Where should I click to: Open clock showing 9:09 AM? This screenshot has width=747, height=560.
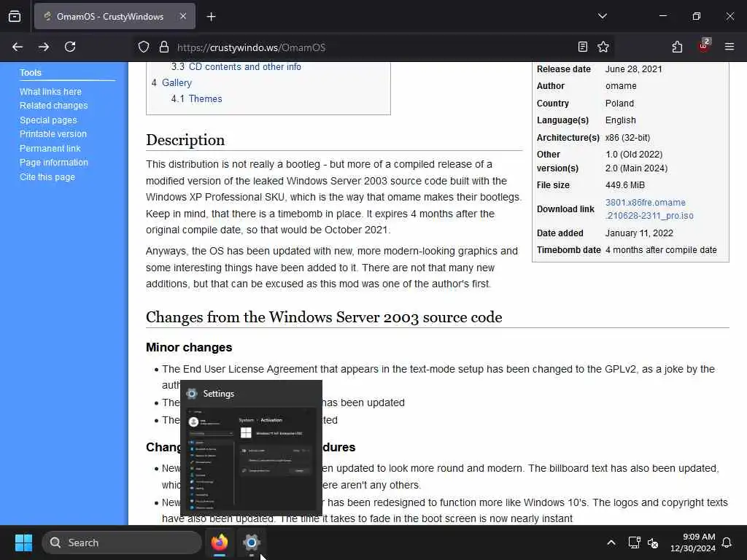coord(693,542)
